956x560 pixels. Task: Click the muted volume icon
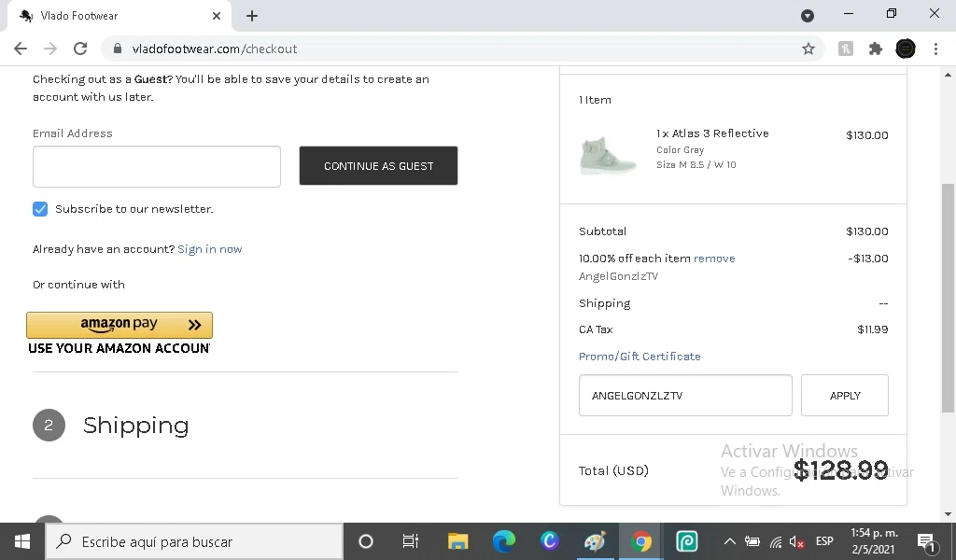pos(796,541)
